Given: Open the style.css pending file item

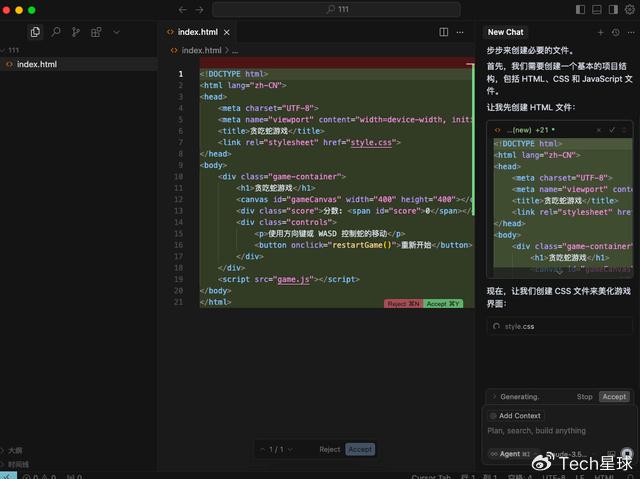Looking at the screenshot, I should 560,326.
